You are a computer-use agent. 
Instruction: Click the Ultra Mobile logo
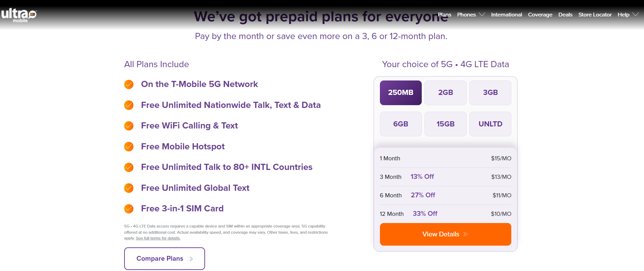(x=19, y=15)
